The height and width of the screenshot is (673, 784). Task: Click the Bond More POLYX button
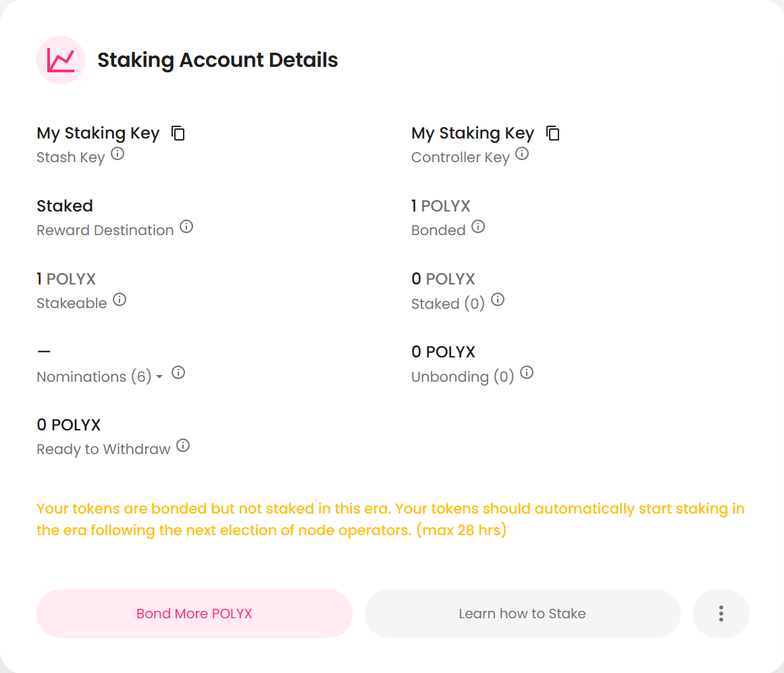(x=194, y=614)
